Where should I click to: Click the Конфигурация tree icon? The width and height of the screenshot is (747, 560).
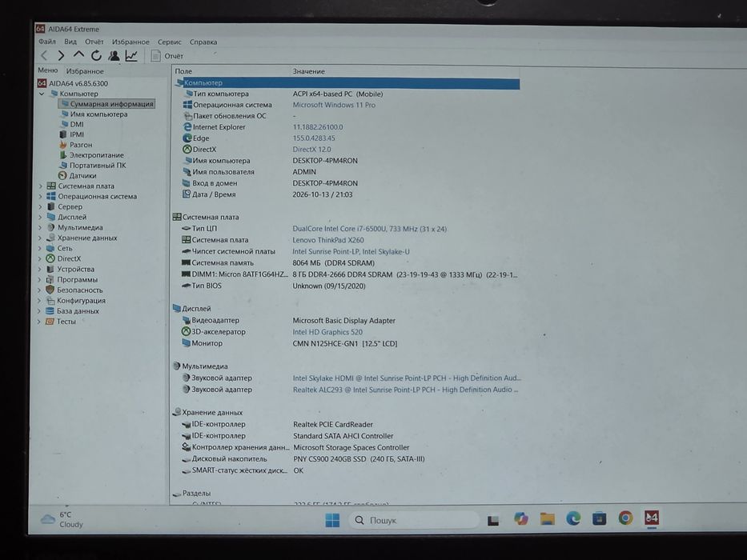(x=50, y=301)
